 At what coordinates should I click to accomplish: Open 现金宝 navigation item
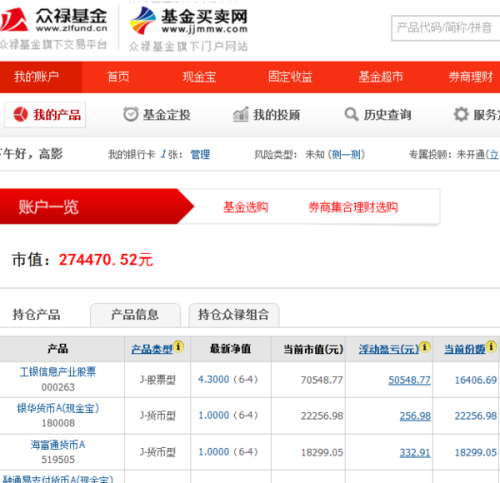(x=199, y=77)
